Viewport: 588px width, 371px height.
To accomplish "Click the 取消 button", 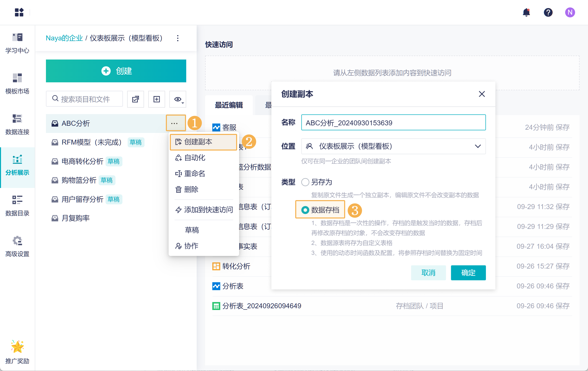I will click(x=428, y=273).
